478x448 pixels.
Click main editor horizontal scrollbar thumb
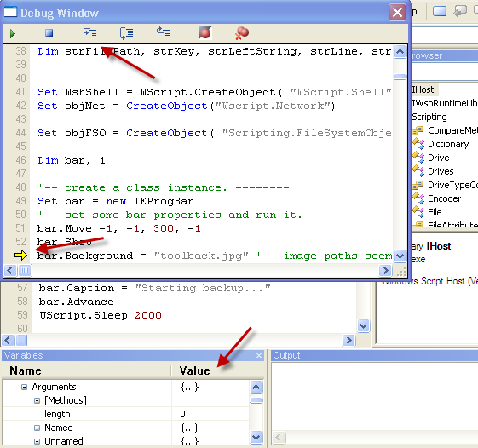click(21, 340)
